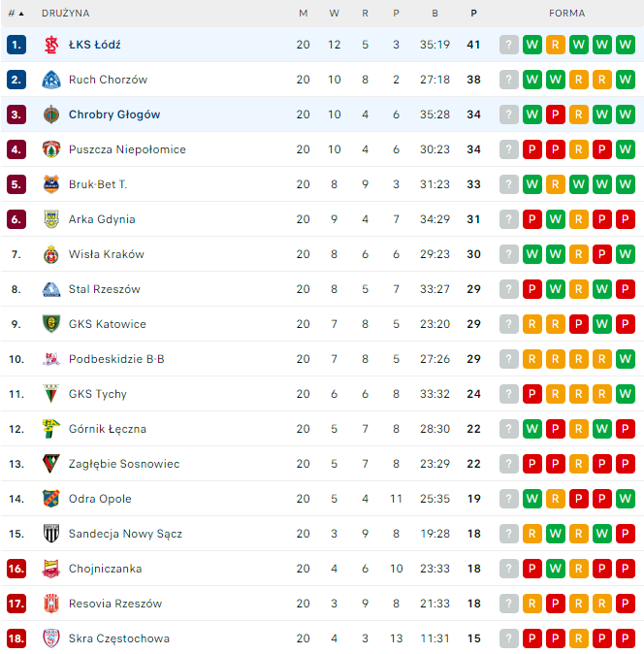Viewport: 644px width, 654px height.
Task: Click rank badge 1. for ŁKS Łódź
Action: [16, 45]
